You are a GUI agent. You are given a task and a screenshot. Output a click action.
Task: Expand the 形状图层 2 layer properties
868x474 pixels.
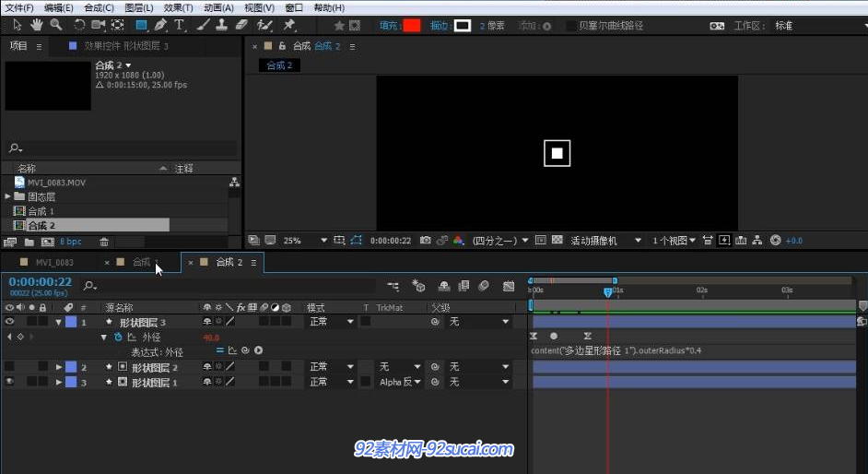59,367
